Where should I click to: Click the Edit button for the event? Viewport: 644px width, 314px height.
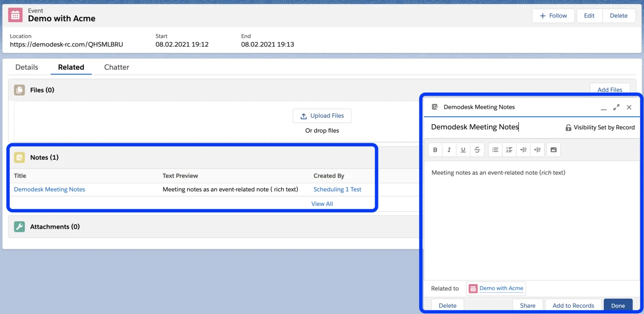[x=589, y=16]
